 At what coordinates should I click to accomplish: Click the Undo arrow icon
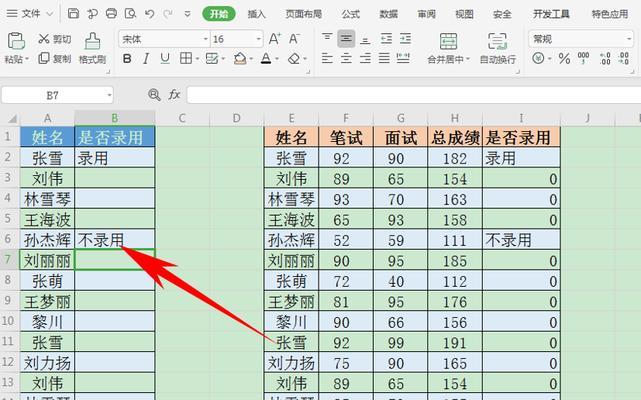point(149,14)
